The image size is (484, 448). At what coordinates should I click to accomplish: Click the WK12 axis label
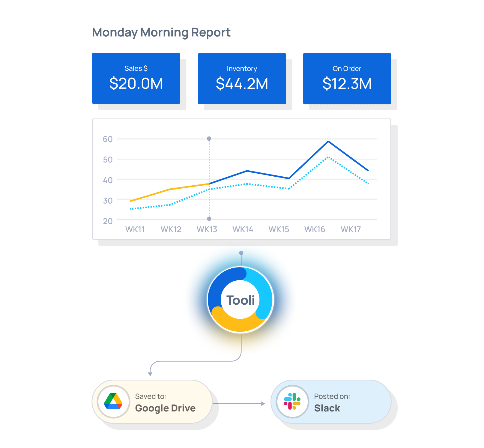(171, 229)
